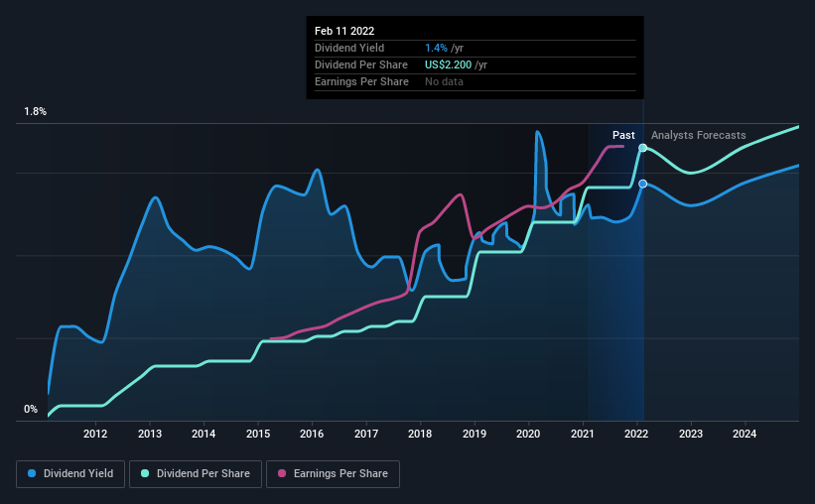
Task: Toggle the Dividend Per Share legend button
Action: pos(196,474)
